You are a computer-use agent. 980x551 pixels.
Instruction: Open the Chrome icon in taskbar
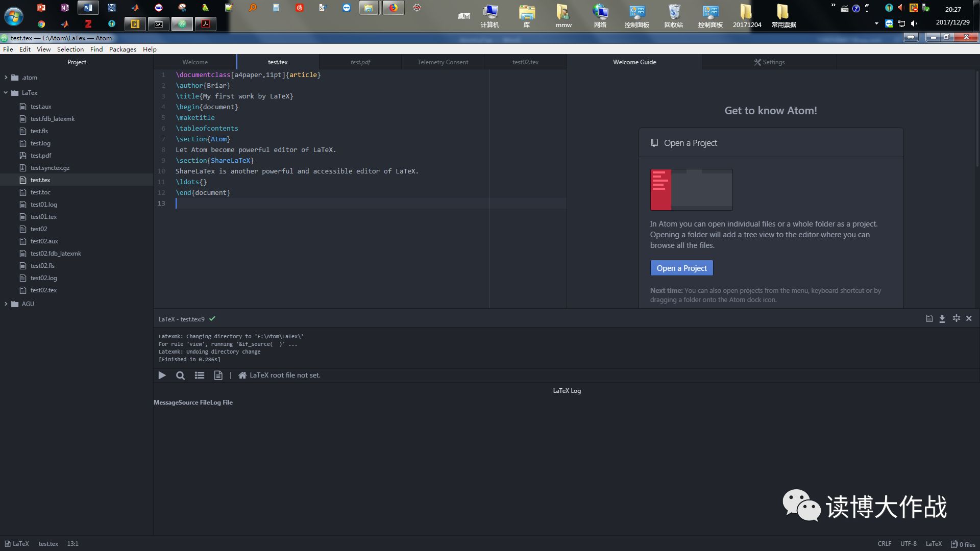[41, 24]
